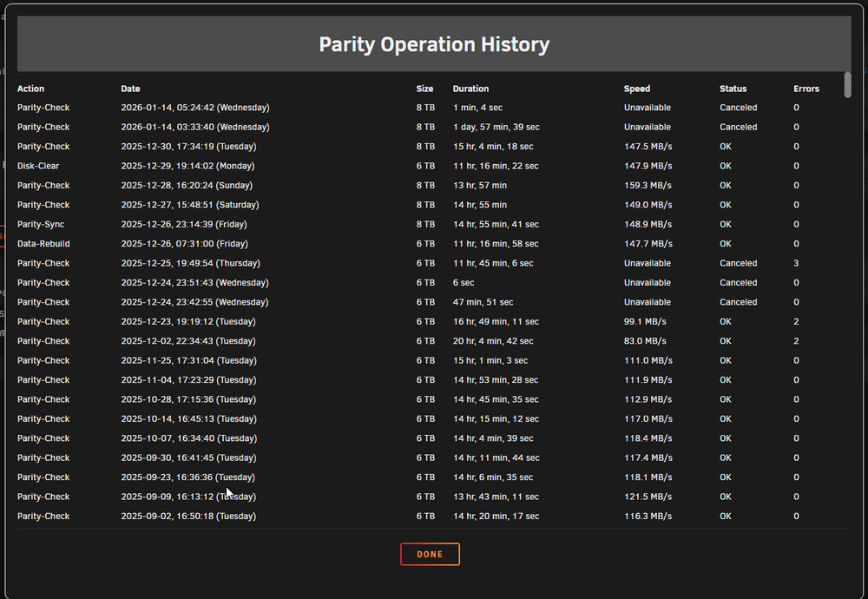The height and width of the screenshot is (599, 868).
Task: Click Canceled status for 2026-01-14, 05:24:42 check
Action: [739, 108]
